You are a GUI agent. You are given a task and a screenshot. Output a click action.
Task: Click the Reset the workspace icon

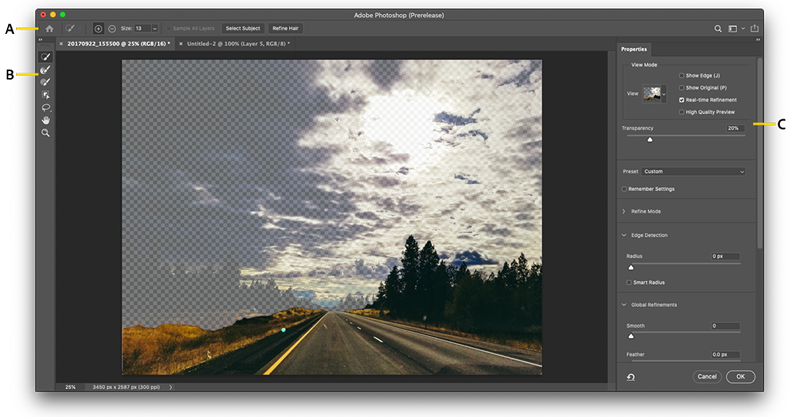coord(631,377)
